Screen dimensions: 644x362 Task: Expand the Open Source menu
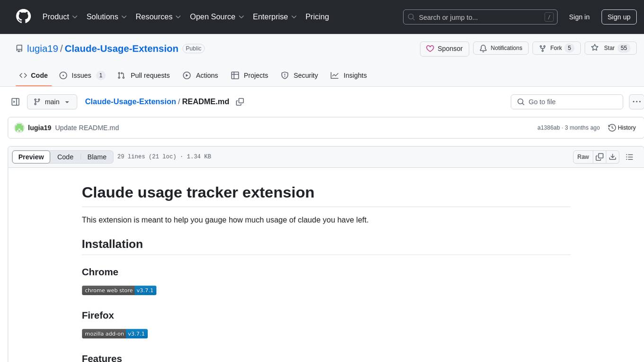pyautogui.click(x=217, y=17)
